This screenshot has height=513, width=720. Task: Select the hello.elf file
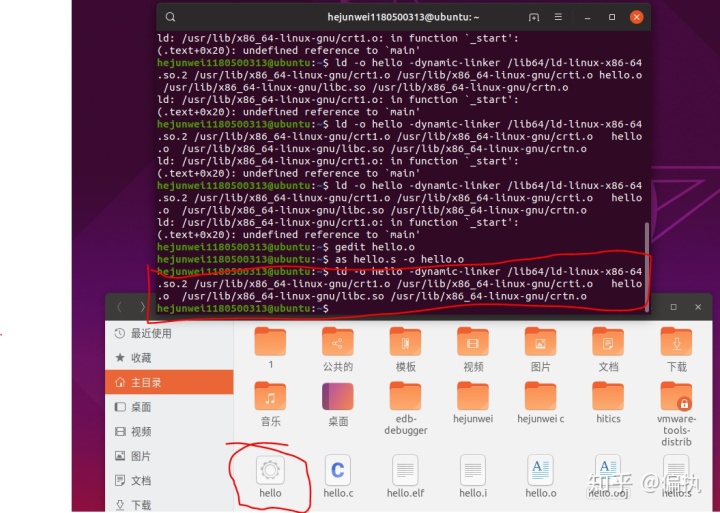tap(405, 476)
